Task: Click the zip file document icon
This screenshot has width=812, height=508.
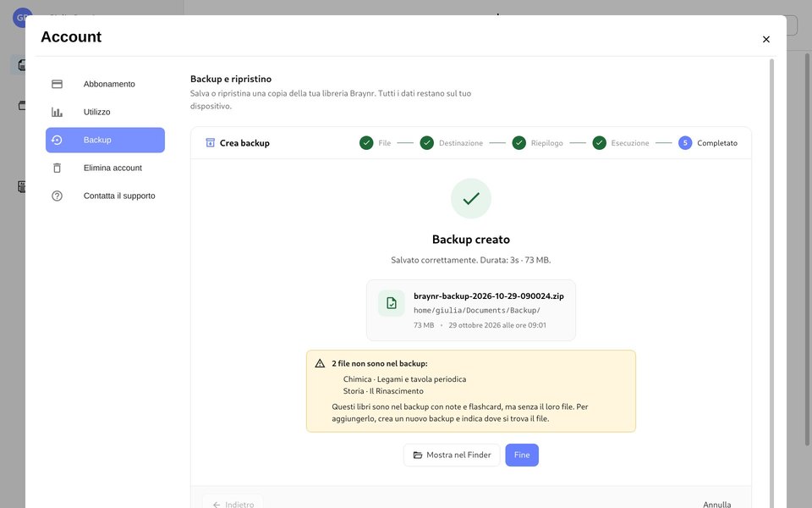Action: [x=392, y=303]
